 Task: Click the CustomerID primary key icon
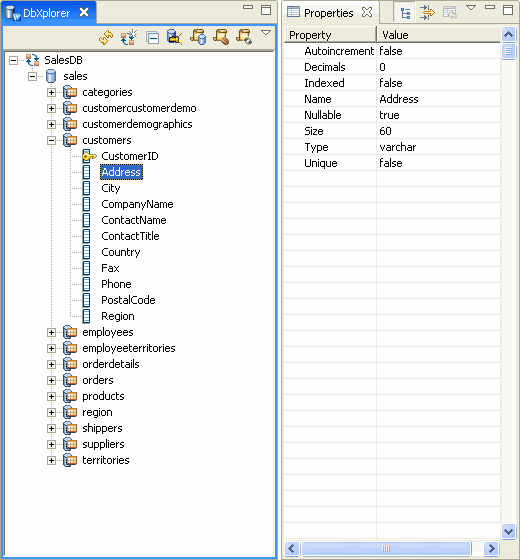89,156
